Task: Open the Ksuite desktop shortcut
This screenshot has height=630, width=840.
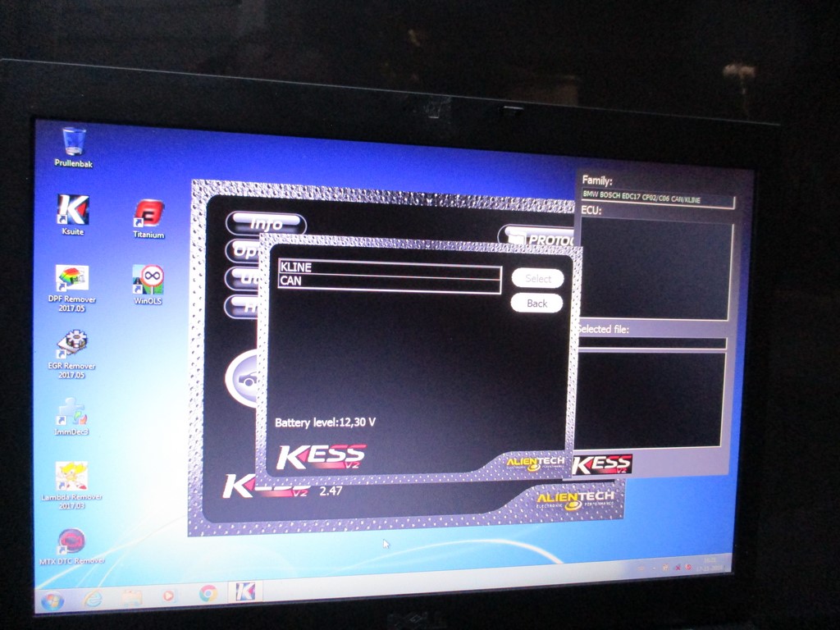Action: (x=72, y=212)
